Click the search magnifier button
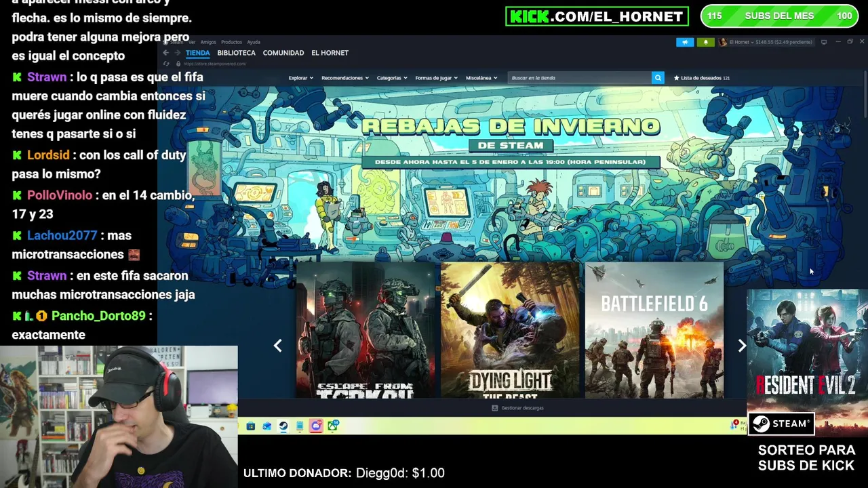 658,78
